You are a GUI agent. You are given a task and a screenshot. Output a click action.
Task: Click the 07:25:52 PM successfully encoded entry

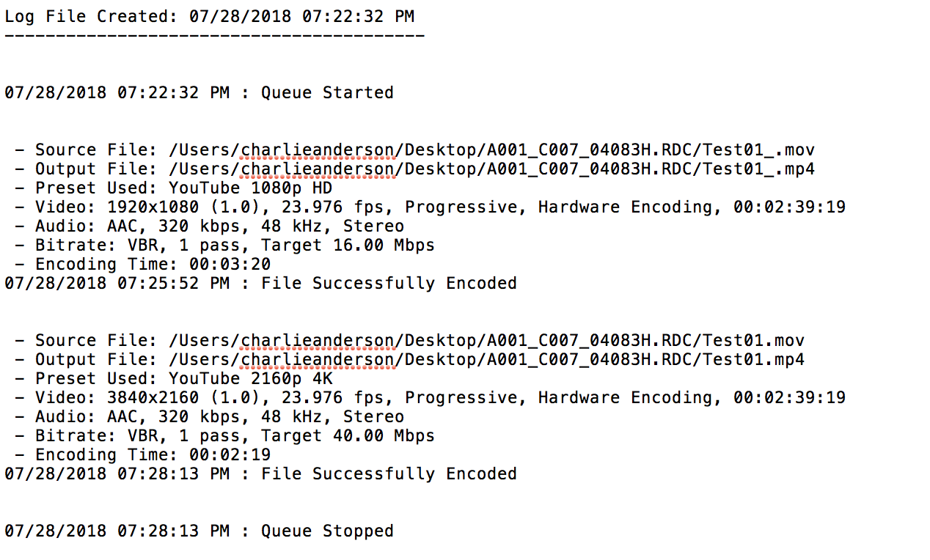point(260,284)
